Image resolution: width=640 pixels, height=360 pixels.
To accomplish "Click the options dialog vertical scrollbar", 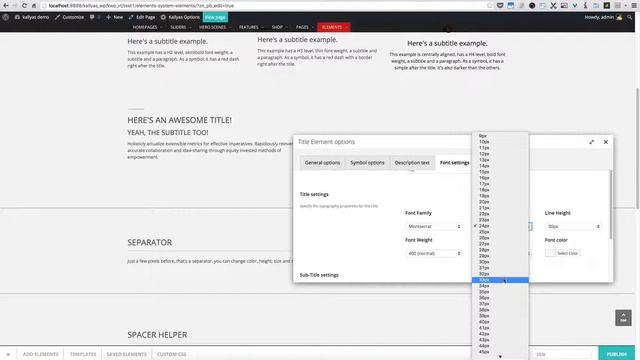I will pos(611,204).
